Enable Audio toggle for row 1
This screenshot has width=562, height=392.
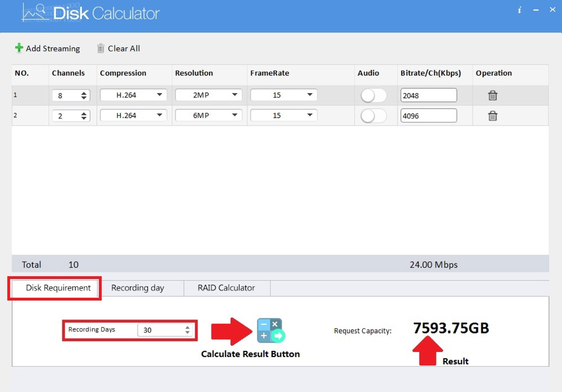tap(373, 95)
